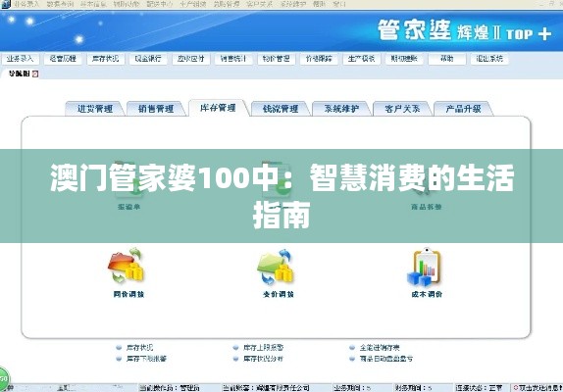
Task: Switch to the 钱流管理 tab
Action: tap(281, 109)
